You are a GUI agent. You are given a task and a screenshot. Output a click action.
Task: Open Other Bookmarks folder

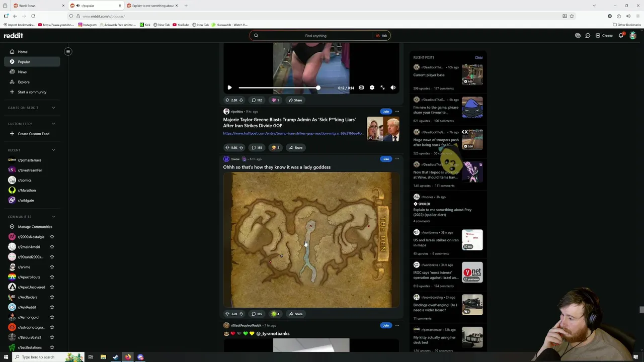point(627,25)
